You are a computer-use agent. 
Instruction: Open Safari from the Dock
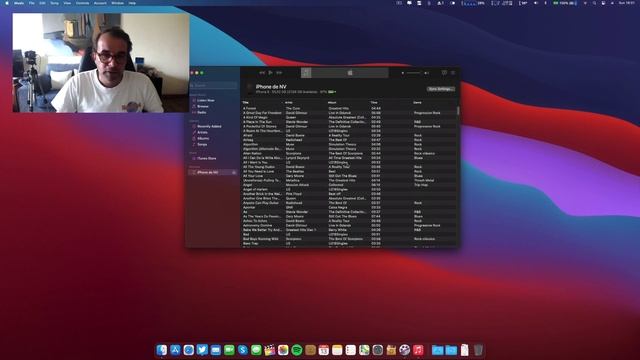(189, 350)
